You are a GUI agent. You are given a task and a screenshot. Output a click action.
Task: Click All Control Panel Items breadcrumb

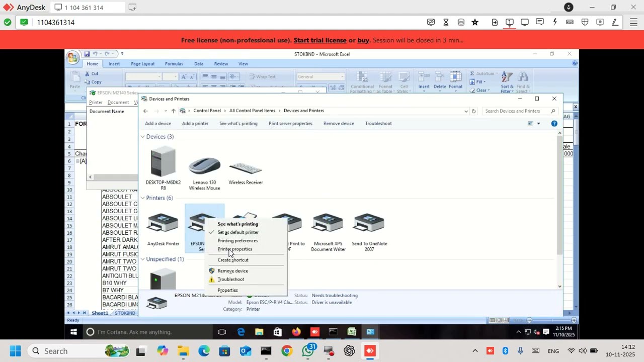tap(252, 111)
